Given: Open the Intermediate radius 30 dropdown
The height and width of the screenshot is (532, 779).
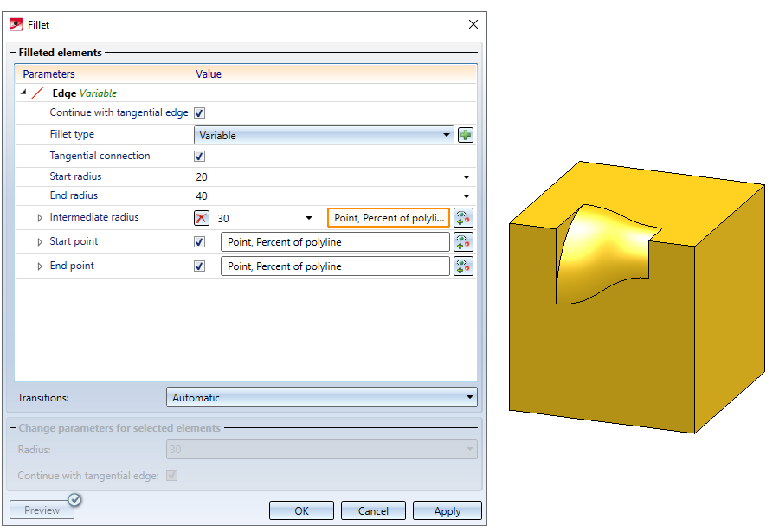Looking at the screenshot, I should [308, 218].
